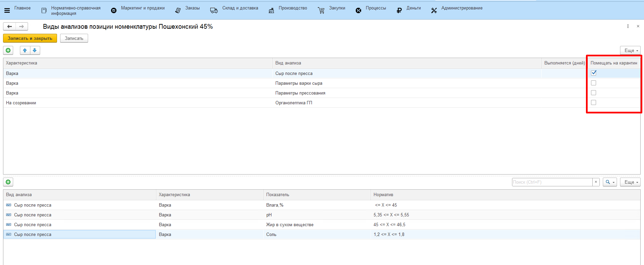Open the Администрирование section
This screenshot has height=265, width=644.
pos(462,8)
